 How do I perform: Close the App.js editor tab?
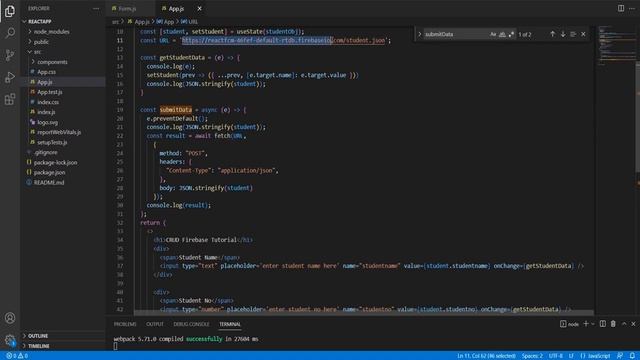(x=199, y=9)
